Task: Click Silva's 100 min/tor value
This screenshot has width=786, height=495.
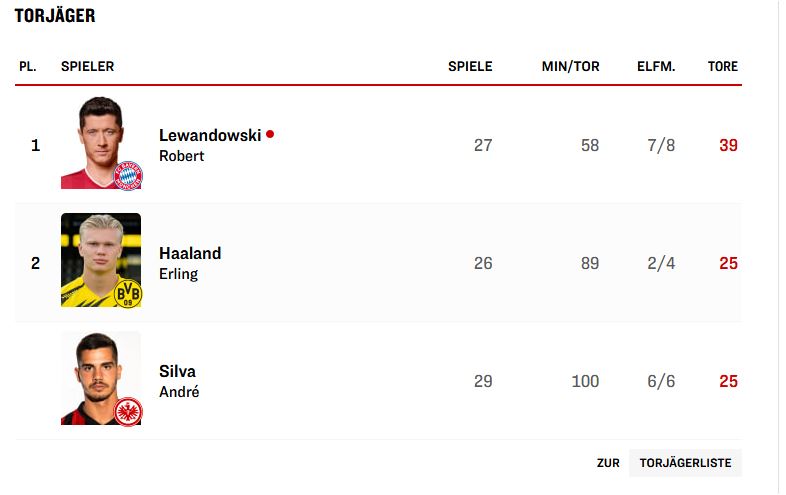Action: point(585,381)
